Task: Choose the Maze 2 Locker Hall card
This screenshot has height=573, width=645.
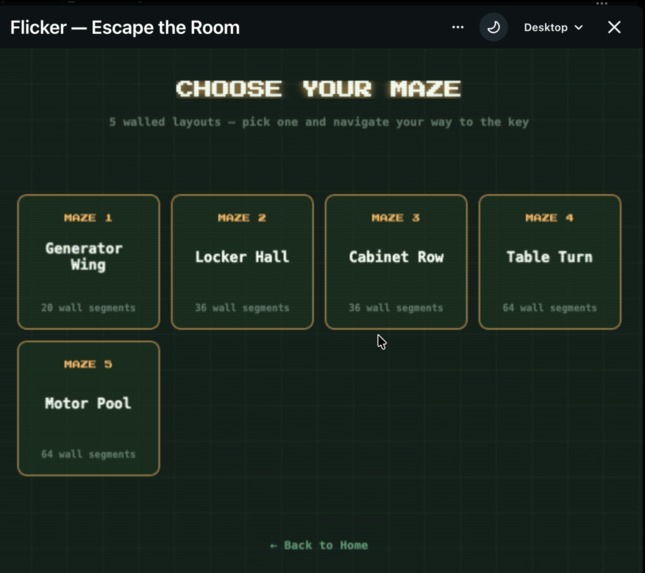Action: [x=242, y=262]
